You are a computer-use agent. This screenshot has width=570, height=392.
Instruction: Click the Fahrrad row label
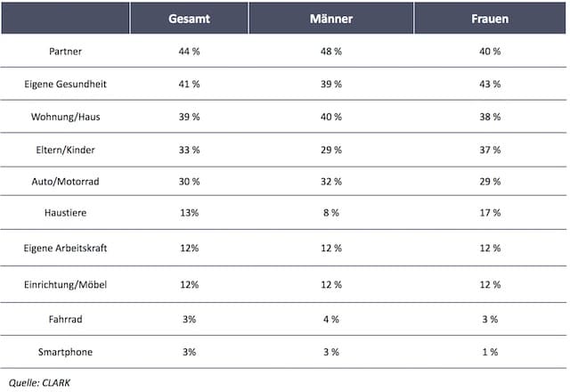click(x=66, y=318)
